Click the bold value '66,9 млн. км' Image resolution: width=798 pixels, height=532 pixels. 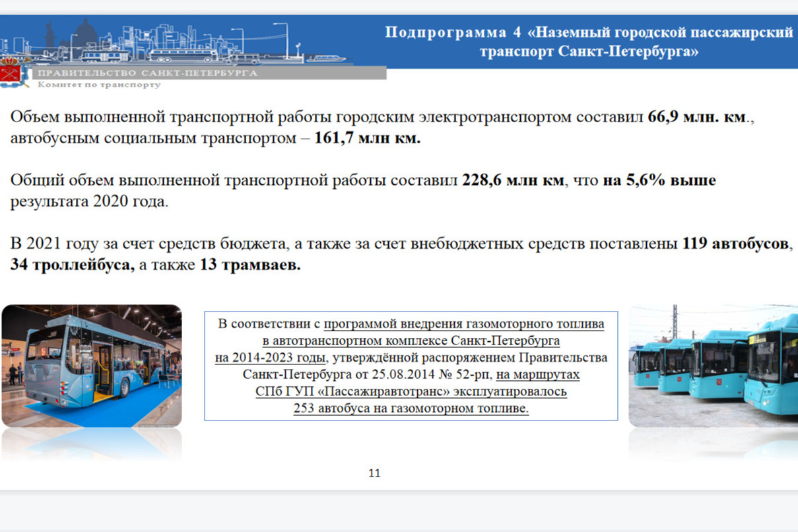tap(698, 119)
